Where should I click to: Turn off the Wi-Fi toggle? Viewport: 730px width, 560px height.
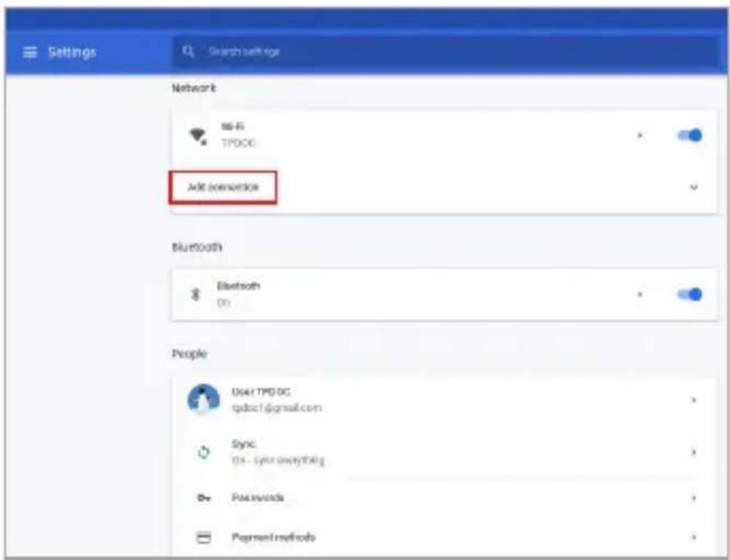pos(690,135)
